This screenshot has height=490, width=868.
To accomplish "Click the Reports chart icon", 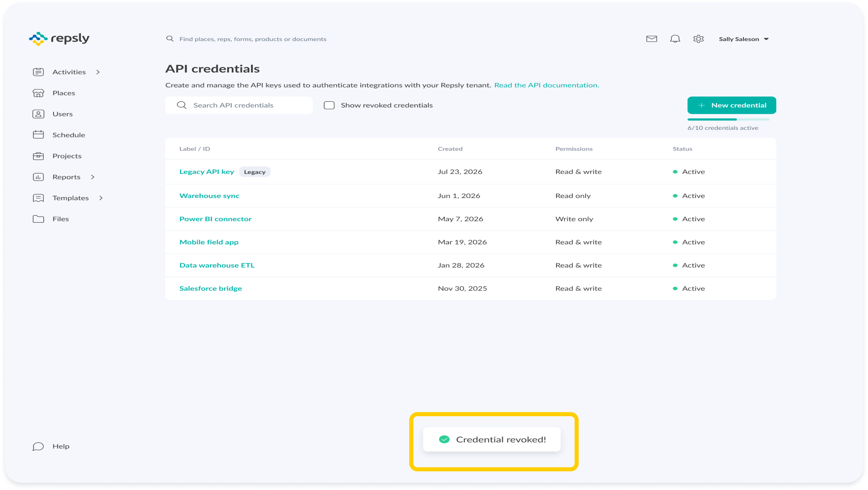I will [38, 177].
